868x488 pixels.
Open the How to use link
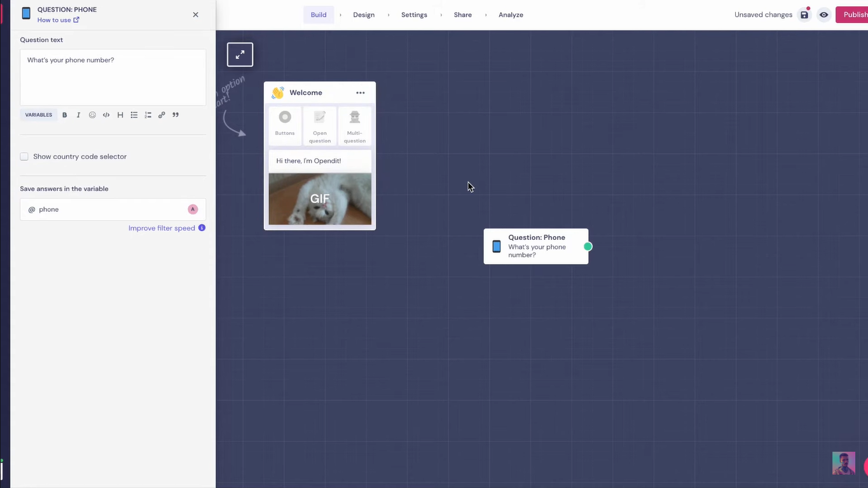(x=58, y=20)
